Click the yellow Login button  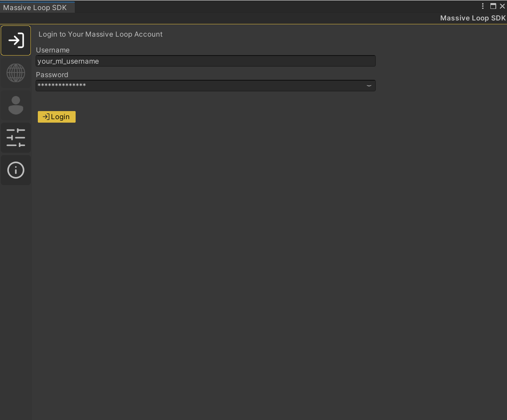(57, 117)
